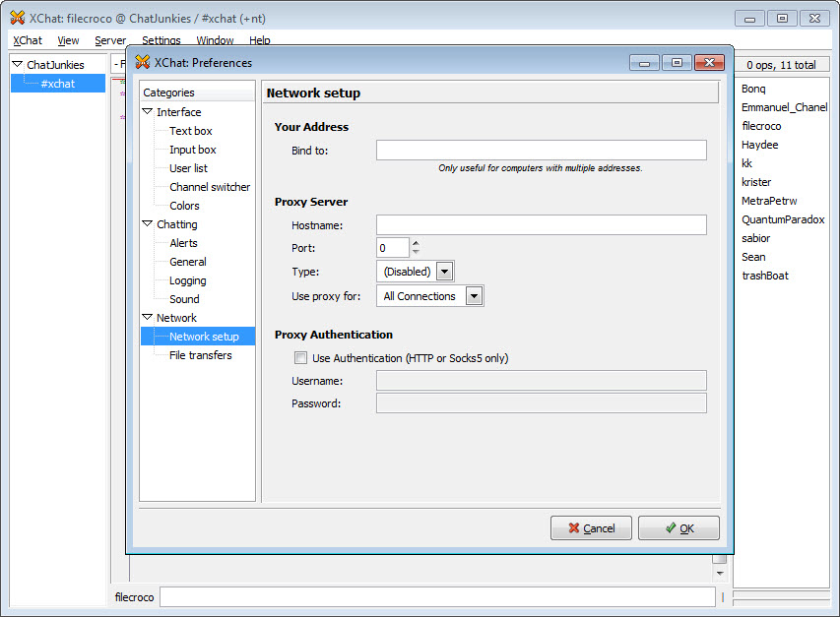Click the proxy Password field
Screen dimensions: 840x617
click(541, 402)
